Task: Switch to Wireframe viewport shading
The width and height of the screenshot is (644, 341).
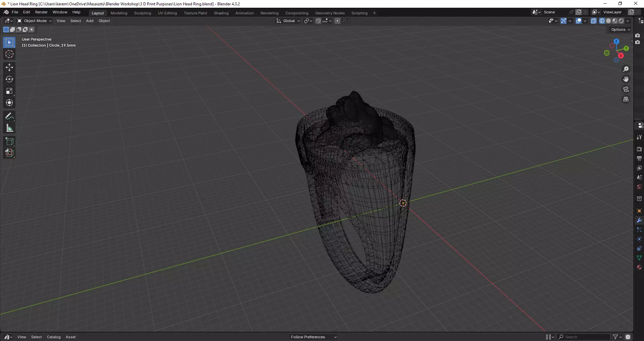Action: coord(602,21)
